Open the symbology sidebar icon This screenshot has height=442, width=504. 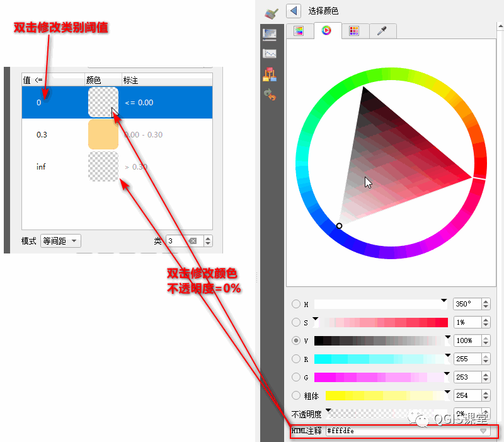(x=270, y=35)
